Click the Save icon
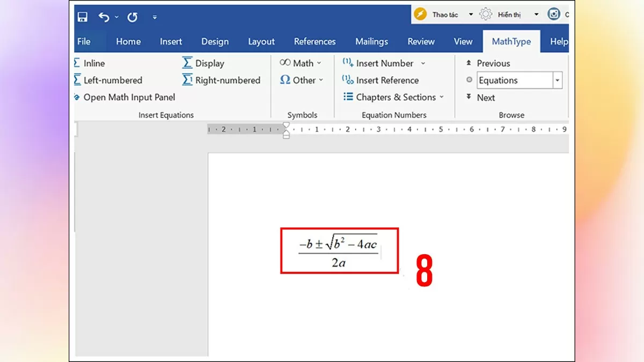The image size is (644, 362). click(82, 17)
